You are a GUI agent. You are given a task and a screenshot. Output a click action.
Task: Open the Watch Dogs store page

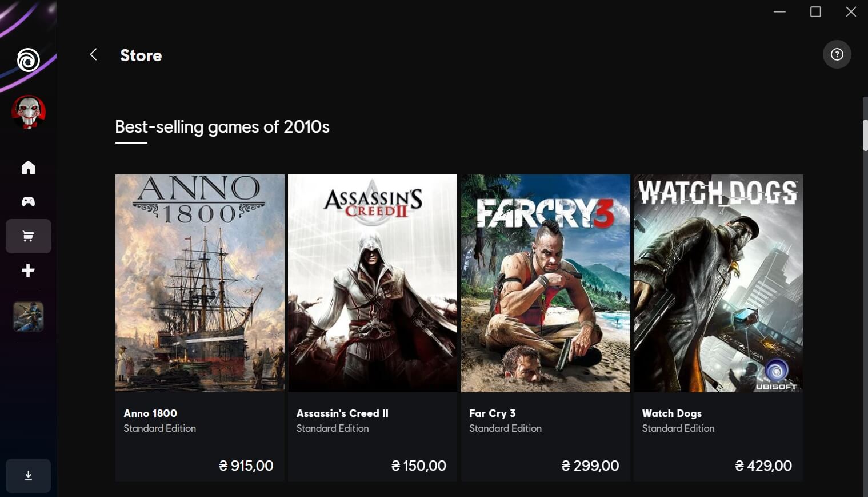point(718,283)
